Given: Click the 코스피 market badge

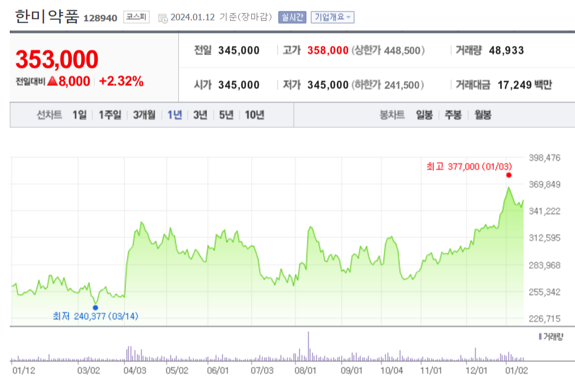Looking at the screenshot, I should pos(136,17).
